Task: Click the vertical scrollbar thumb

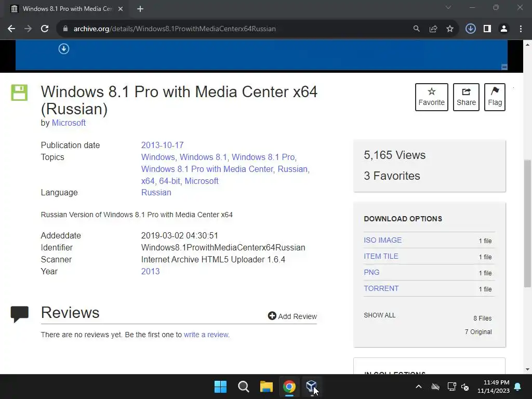Action: pos(528,223)
